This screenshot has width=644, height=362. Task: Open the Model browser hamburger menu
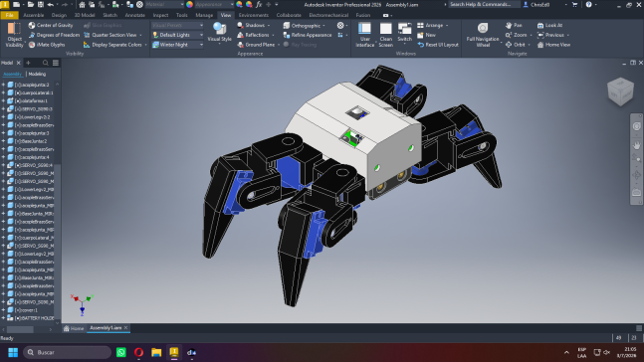(x=56, y=63)
